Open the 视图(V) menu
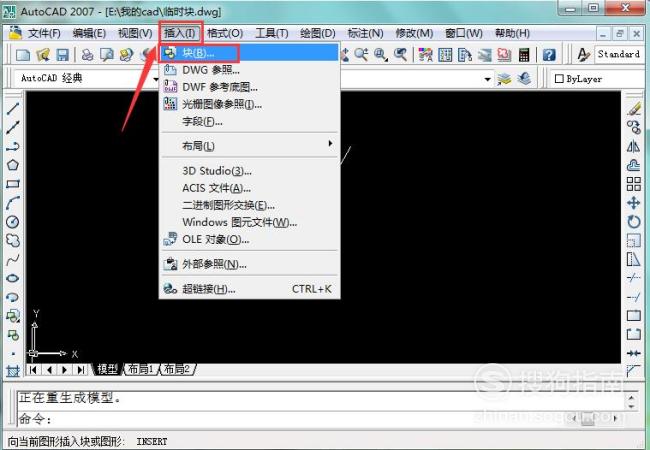The width and height of the screenshot is (650, 450). coord(135,33)
